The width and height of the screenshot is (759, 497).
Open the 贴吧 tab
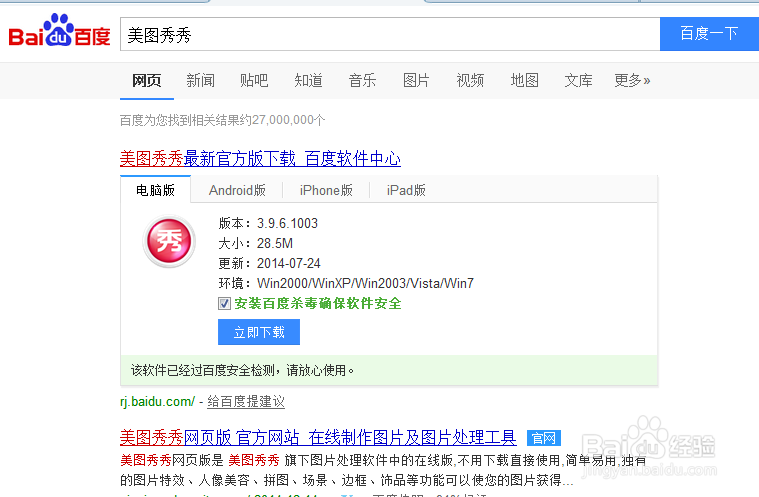[x=254, y=80]
